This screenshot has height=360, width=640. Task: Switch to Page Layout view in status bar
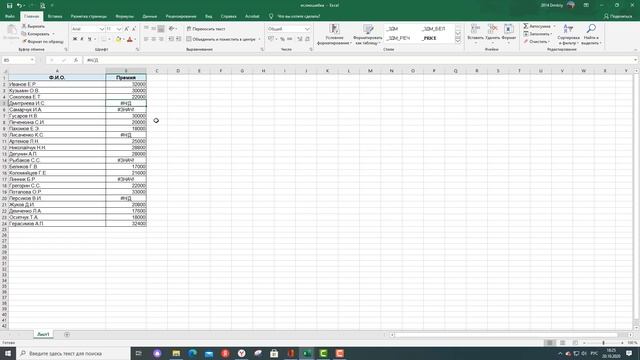click(x=562, y=343)
